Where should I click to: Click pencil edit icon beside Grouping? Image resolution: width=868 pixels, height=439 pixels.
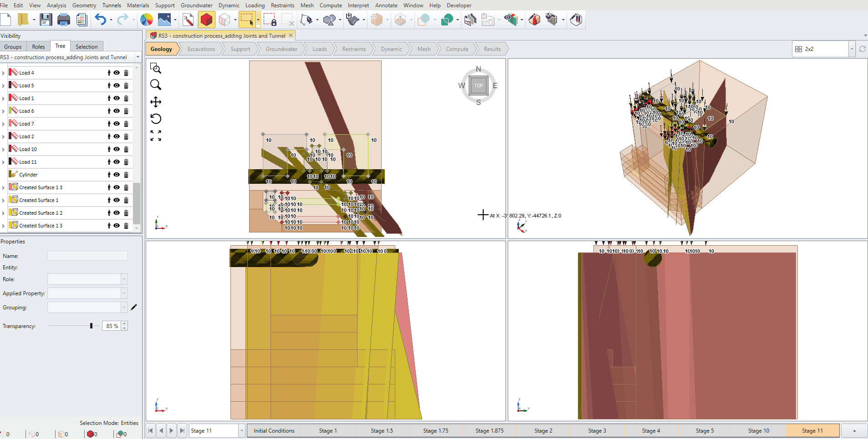134,308
